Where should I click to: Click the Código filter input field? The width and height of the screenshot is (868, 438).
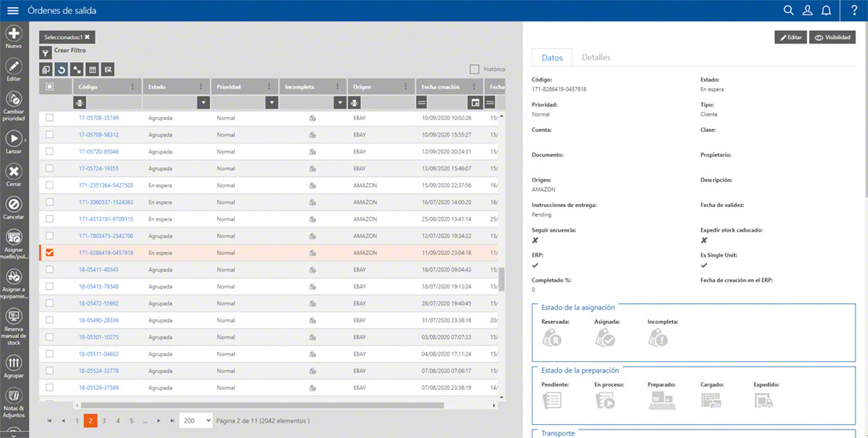coord(114,102)
